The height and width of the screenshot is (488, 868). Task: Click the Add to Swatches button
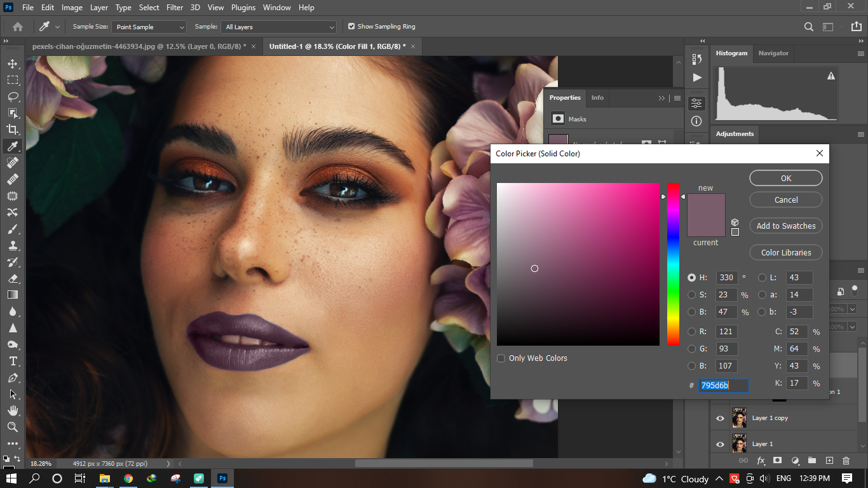786,226
